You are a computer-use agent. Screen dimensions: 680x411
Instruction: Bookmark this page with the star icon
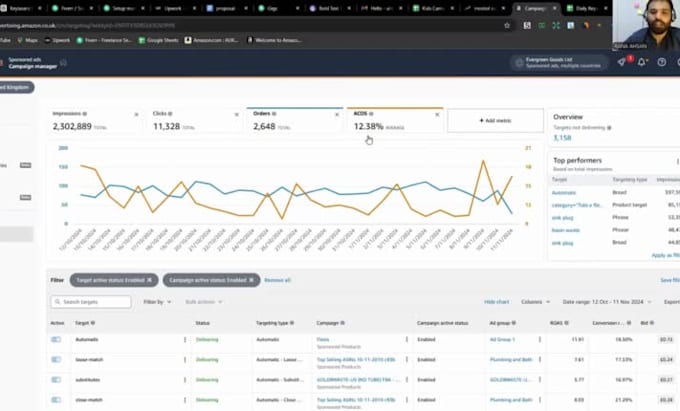[x=507, y=26]
